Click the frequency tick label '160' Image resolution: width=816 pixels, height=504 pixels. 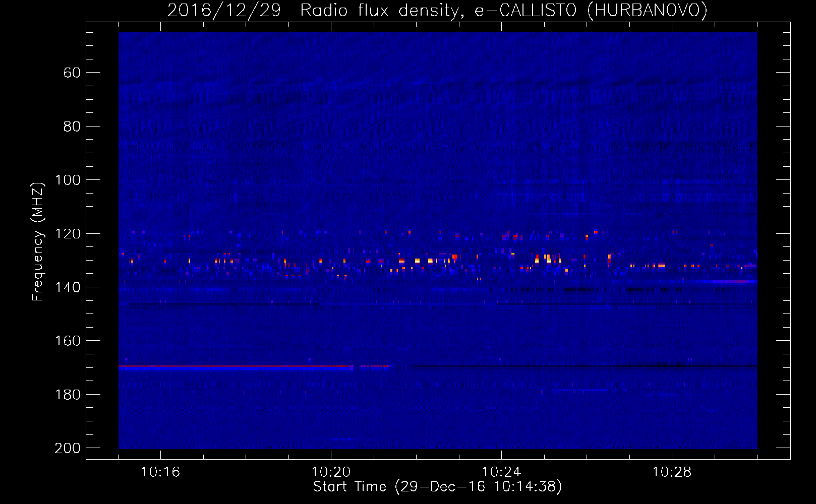coord(68,341)
